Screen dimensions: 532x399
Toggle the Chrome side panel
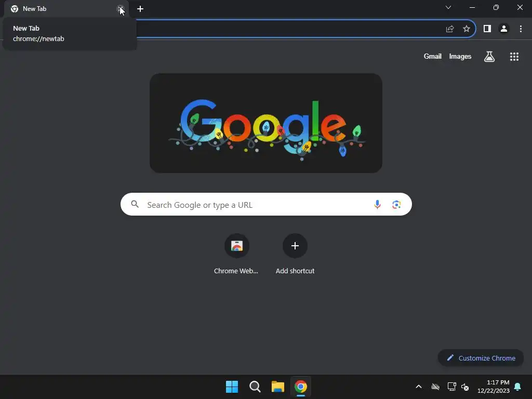[487, 29]
